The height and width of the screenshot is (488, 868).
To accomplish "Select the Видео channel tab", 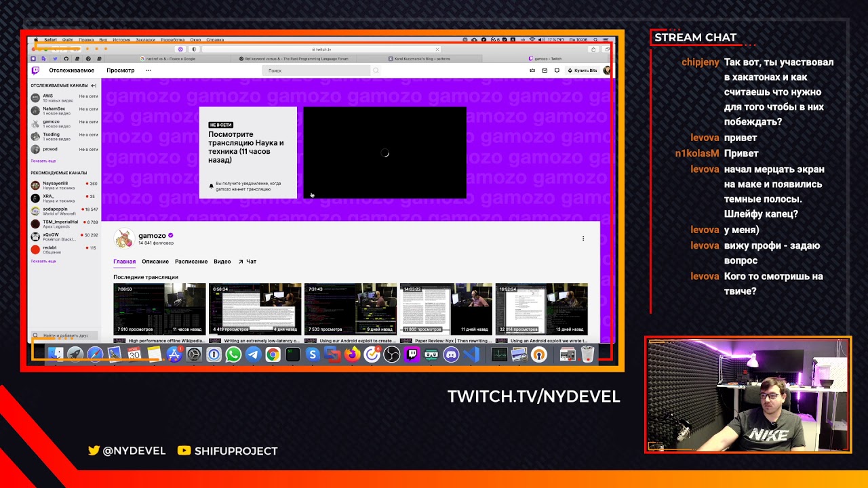I will click(222, 262).
